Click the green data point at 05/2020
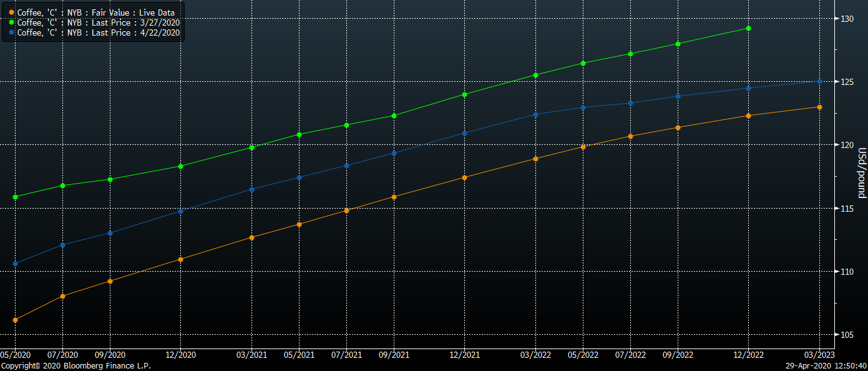This screenshot has height=371, width=868. [16, 197]
